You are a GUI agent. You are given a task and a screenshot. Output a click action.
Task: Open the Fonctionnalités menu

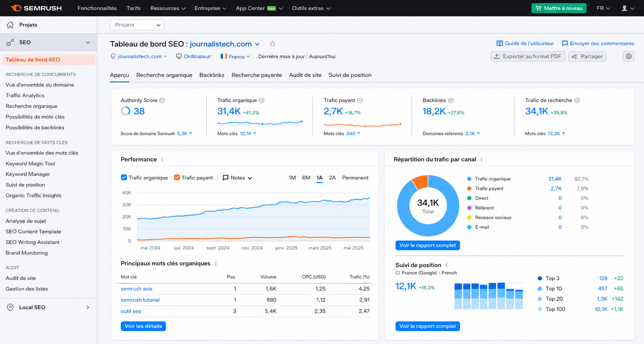pyautogui.click(x=97, y=8)
